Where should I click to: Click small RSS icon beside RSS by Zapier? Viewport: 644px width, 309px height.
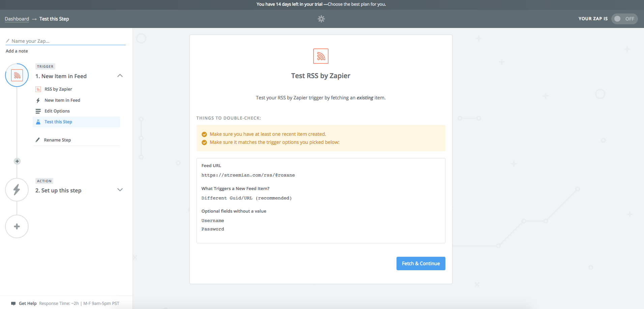[x=38, y=89]
